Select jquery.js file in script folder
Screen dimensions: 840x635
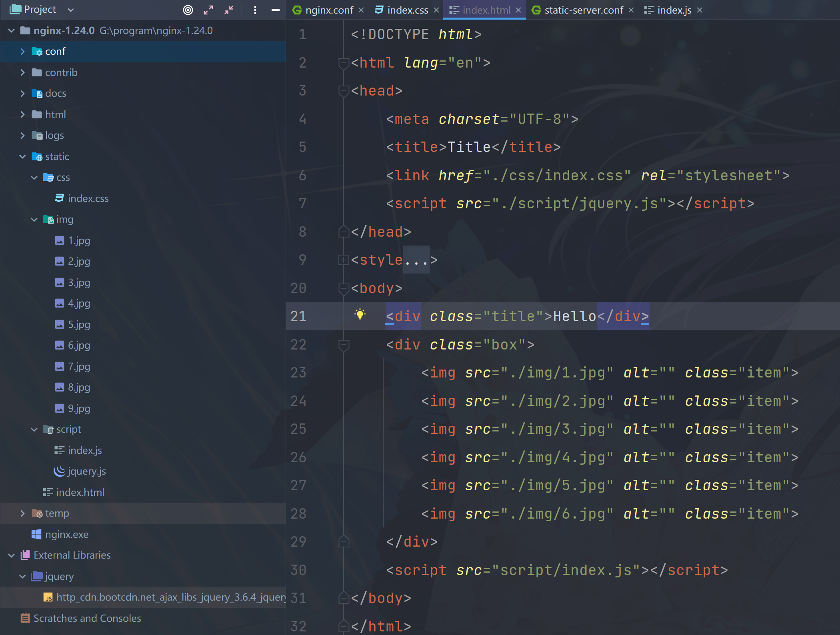86,471
